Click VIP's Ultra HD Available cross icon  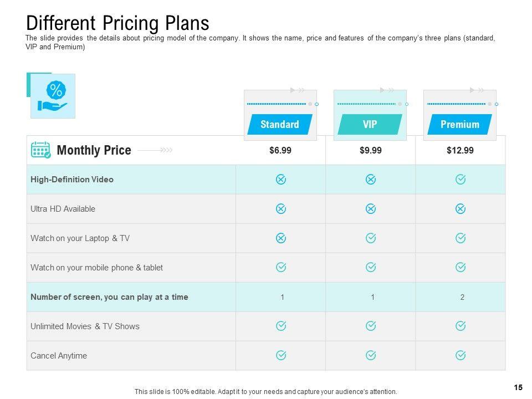point(371,209)
